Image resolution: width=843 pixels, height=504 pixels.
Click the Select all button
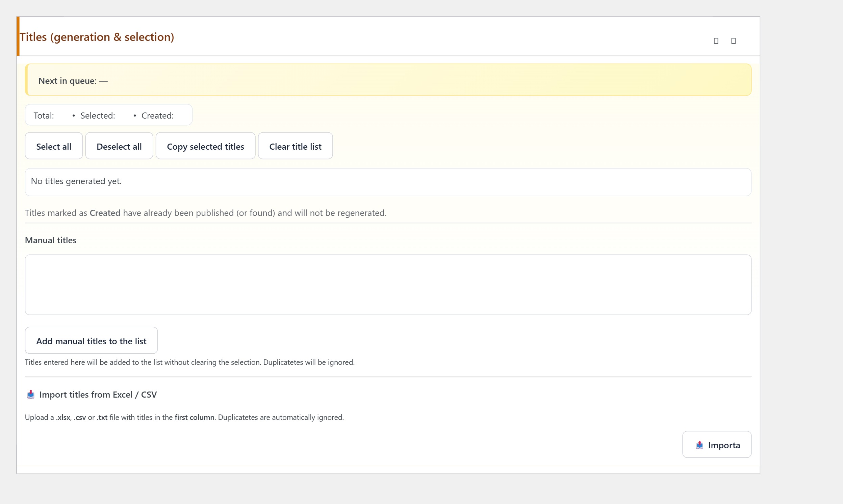[x=54, y=146]
